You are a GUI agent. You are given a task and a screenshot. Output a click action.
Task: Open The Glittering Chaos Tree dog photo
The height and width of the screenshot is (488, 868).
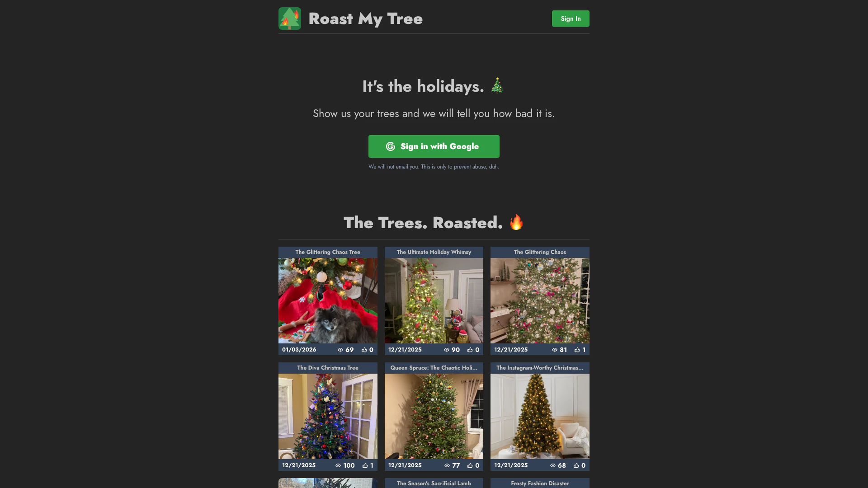(x=328, y=300)
